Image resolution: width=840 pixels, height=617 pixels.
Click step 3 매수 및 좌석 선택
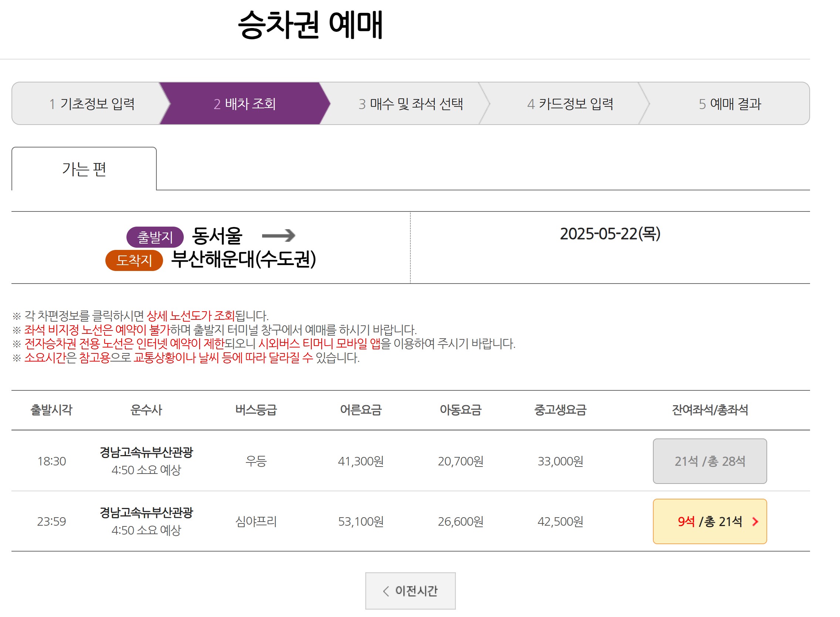(x=410, y=104)
